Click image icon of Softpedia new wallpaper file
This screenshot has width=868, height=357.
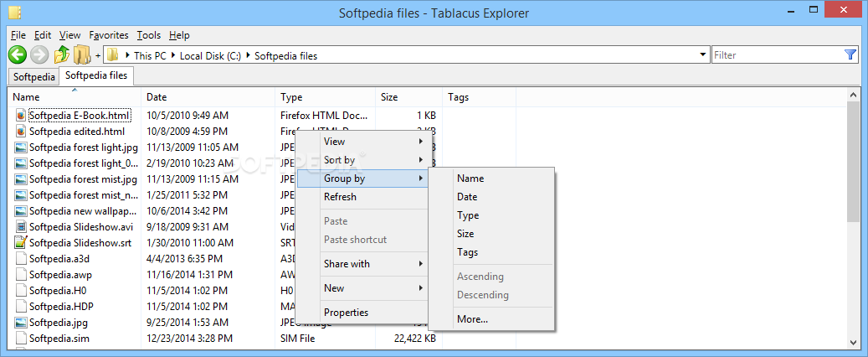point(21,210)
